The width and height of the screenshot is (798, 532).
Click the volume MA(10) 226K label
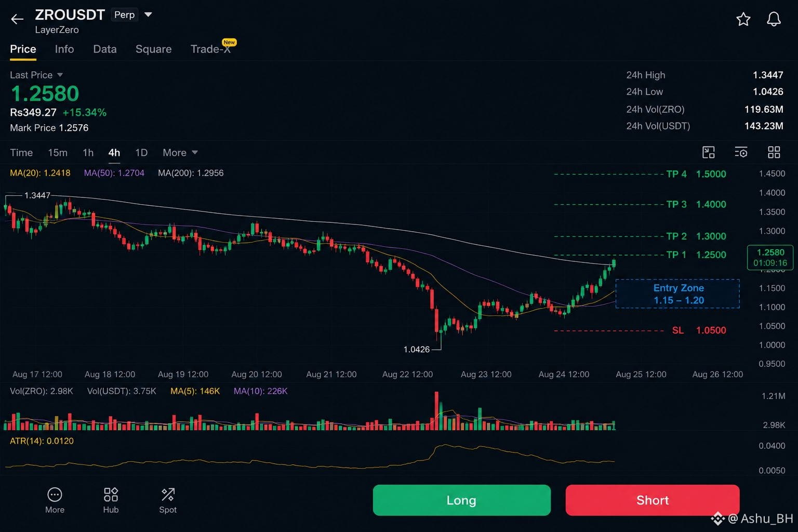pyautogui.click(x=261, y=391)
